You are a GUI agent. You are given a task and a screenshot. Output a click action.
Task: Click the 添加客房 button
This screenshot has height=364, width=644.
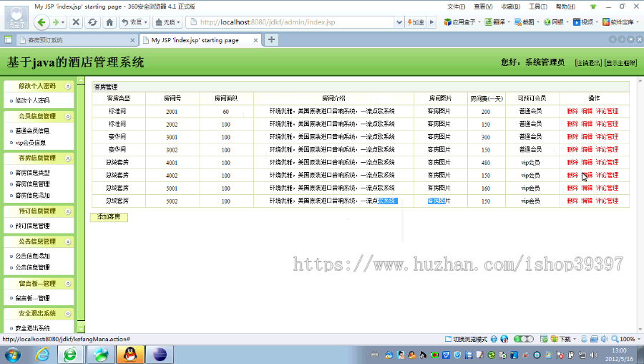(x=109, y=217)
